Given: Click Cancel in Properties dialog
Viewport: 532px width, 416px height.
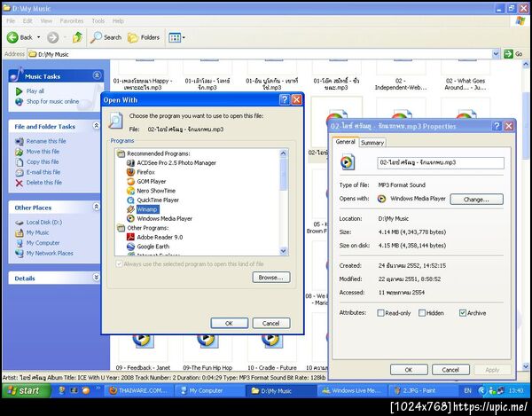Looking at the screenshot, I should (x=450, y=370).
